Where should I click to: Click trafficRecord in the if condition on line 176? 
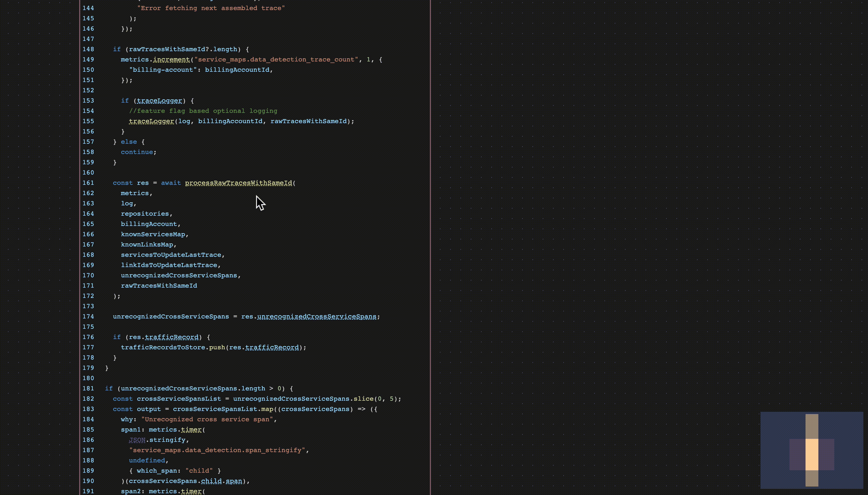pyautogui.click(x=171, y=337)
